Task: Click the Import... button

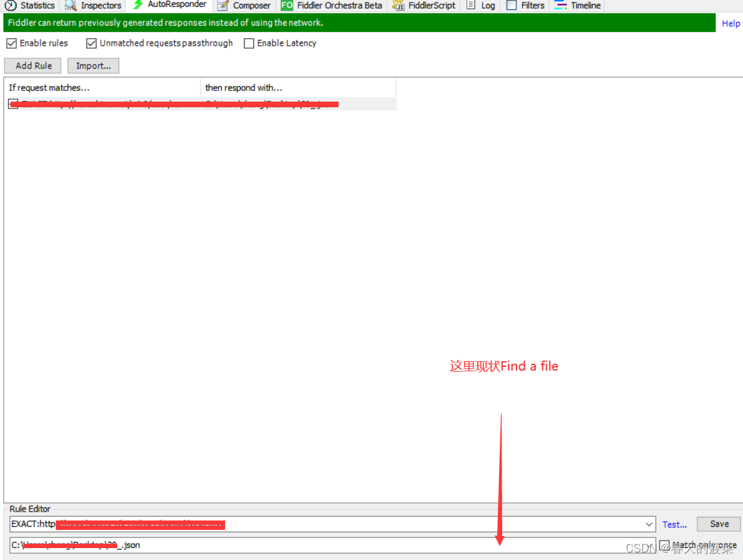Action: point(93,66)
